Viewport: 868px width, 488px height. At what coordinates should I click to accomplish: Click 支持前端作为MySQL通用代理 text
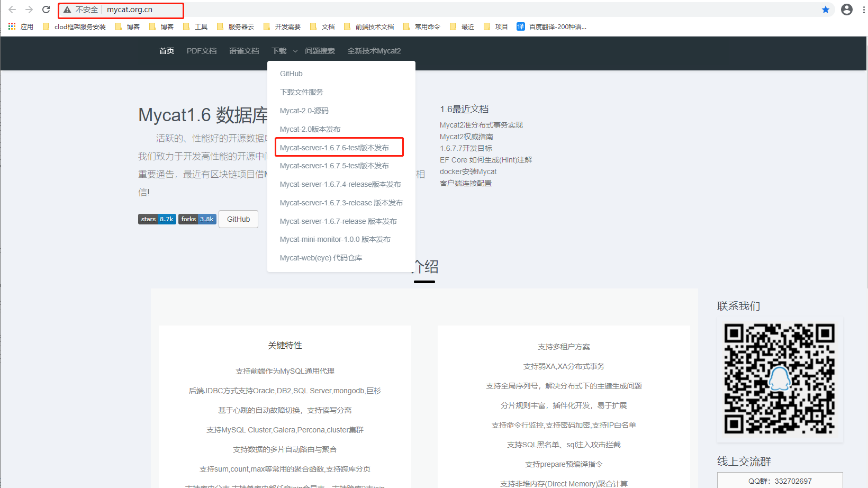[x=285, y=371]
